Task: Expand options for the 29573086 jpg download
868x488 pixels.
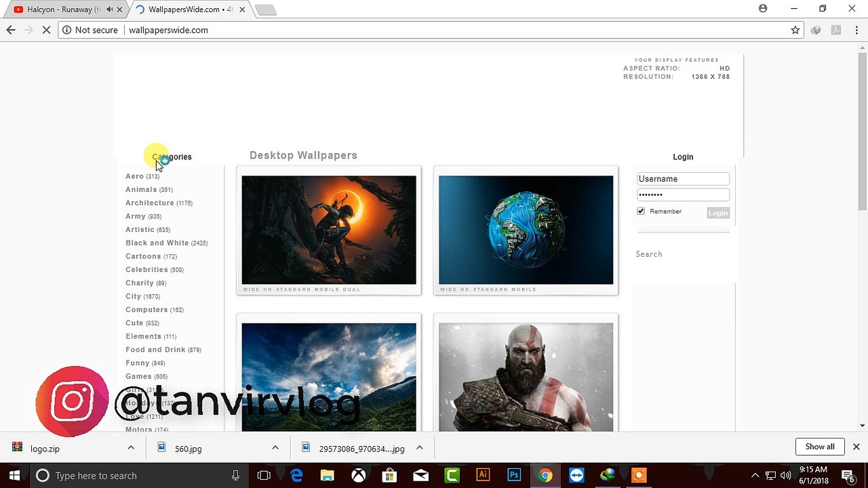Action: point(419,447)
